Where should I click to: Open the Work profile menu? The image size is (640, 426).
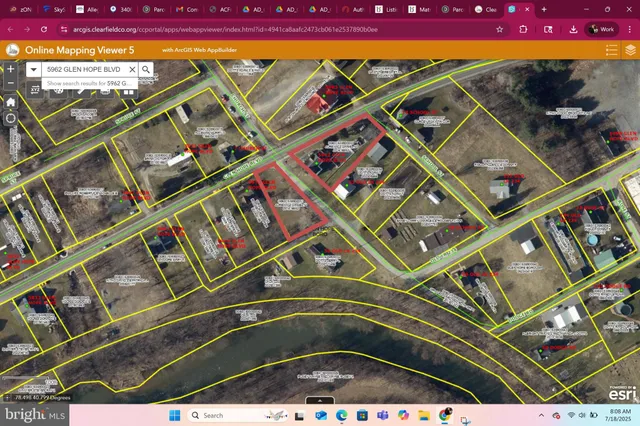[601, 29]
